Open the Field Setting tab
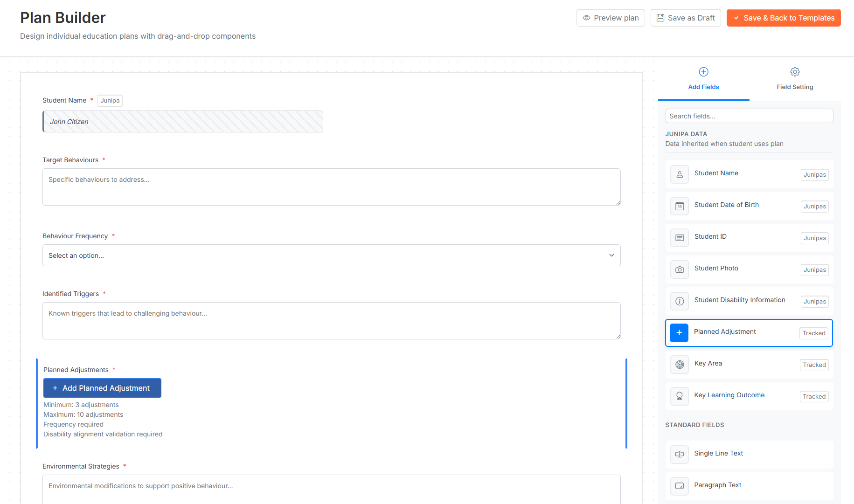854x504 pixels. [794, 87]
